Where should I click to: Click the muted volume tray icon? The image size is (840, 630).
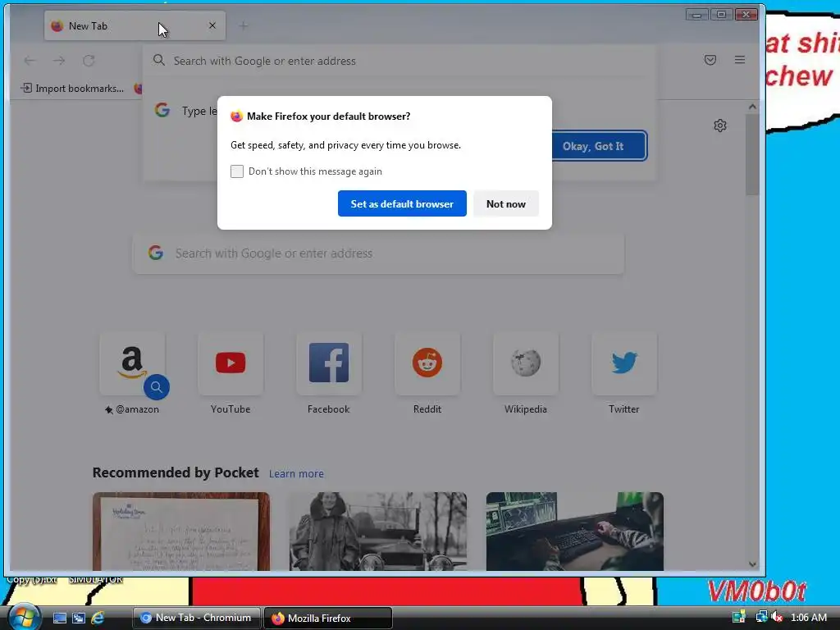coord(777,617)
